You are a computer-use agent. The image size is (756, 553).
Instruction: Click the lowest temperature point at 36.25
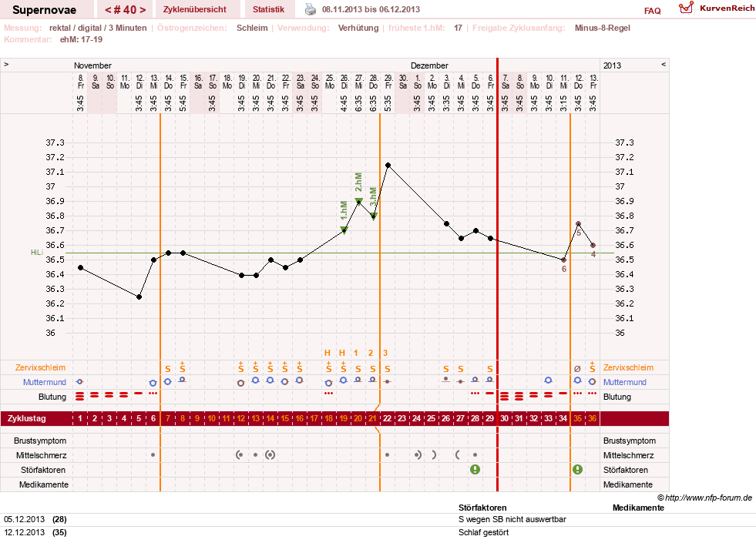coord(139,297)
